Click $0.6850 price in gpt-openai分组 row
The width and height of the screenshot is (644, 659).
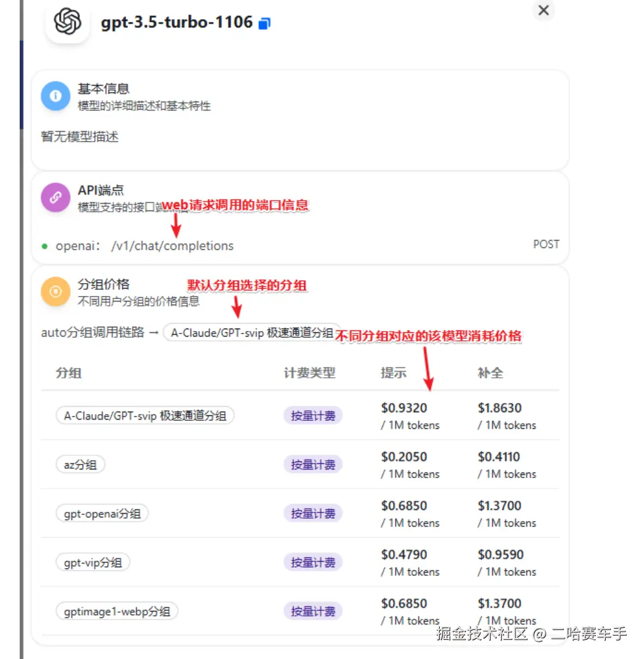pyautogui.click(x=403, y=506)
